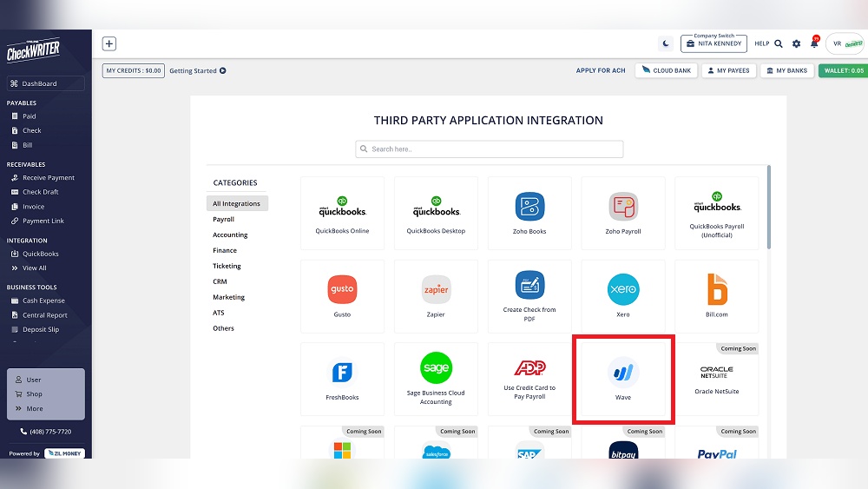Select Marketing category
Screen dimensions: 868x489
click(x=228, y=297)
